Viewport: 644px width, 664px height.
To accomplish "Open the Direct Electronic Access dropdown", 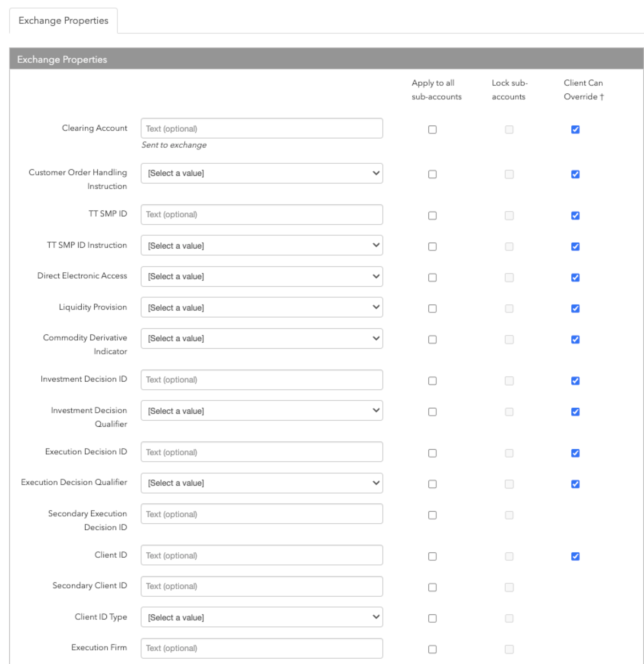I will [262, 277].
